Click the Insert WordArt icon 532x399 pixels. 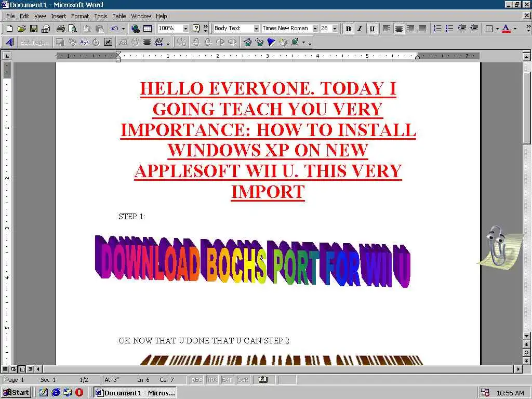click(x=9, y=42)
